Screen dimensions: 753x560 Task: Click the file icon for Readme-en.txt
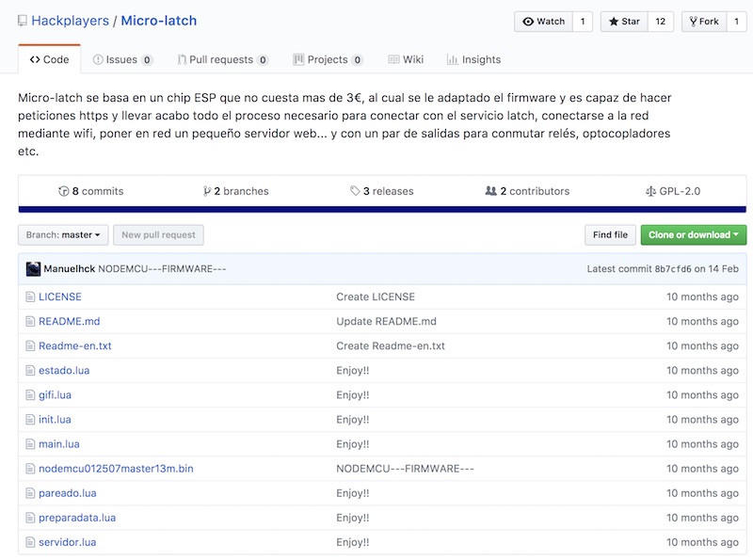pyautogui.click(x=30, y=345)
